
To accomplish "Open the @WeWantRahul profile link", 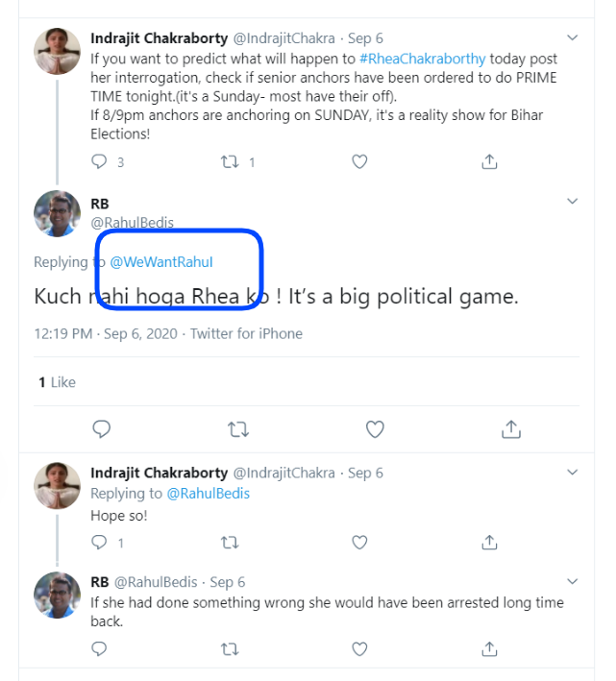I will click(x=161, y=262).
